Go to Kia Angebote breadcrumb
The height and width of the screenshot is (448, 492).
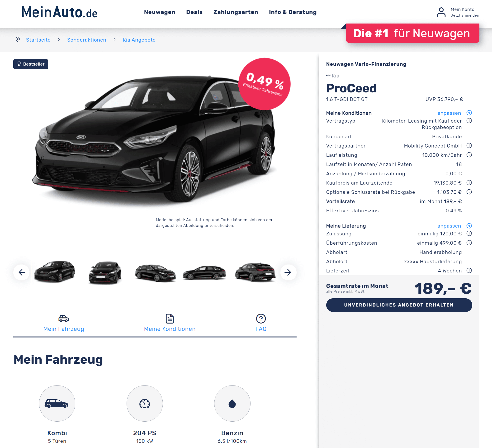[x=139, y=40]
